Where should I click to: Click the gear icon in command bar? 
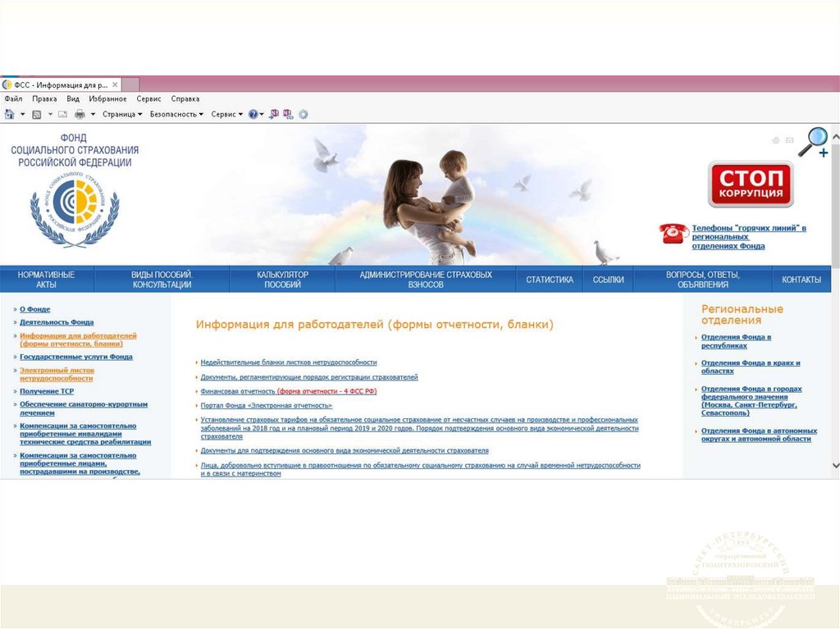pyautogui.click(x=304, y=115)
